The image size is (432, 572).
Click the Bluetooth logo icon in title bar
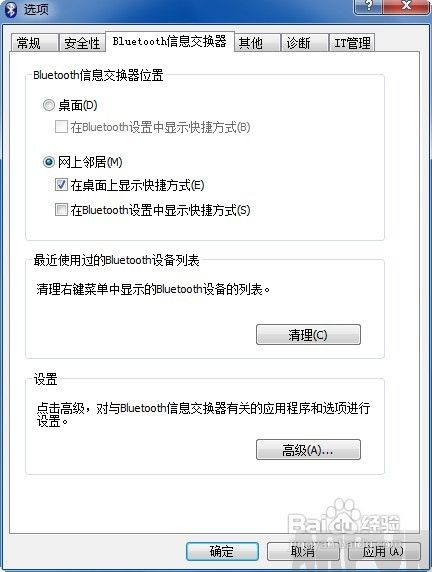11,9
